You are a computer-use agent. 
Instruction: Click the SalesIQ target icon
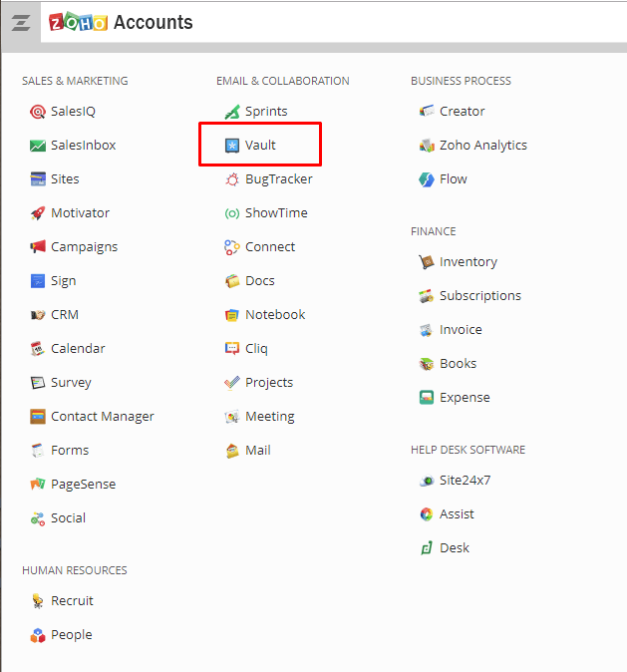38,112
